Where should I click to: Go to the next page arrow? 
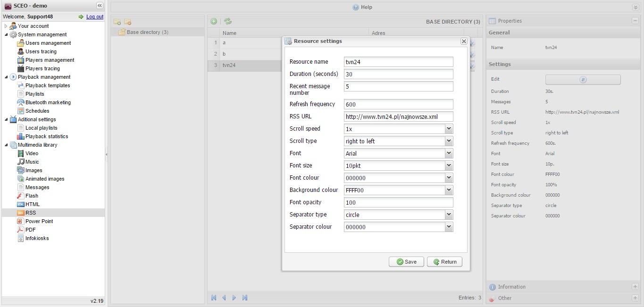[x=234, y=298]
